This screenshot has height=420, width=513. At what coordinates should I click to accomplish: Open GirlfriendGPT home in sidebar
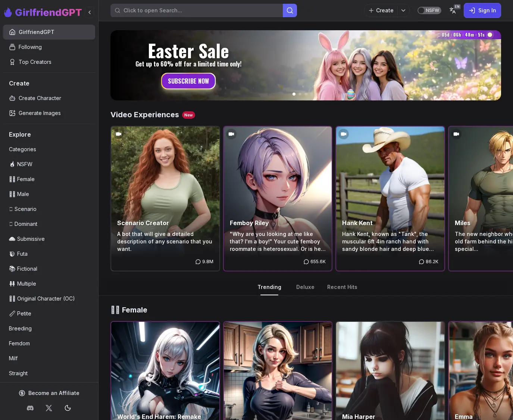49,32
